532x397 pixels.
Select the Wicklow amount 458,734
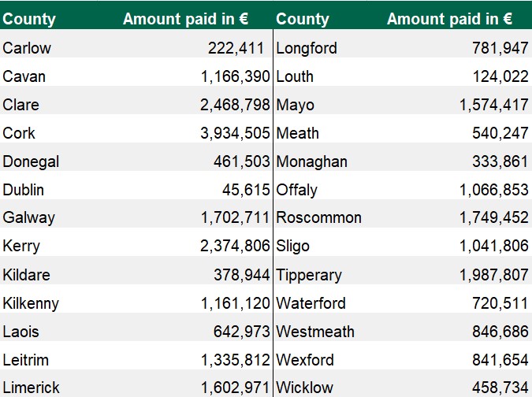501,388
